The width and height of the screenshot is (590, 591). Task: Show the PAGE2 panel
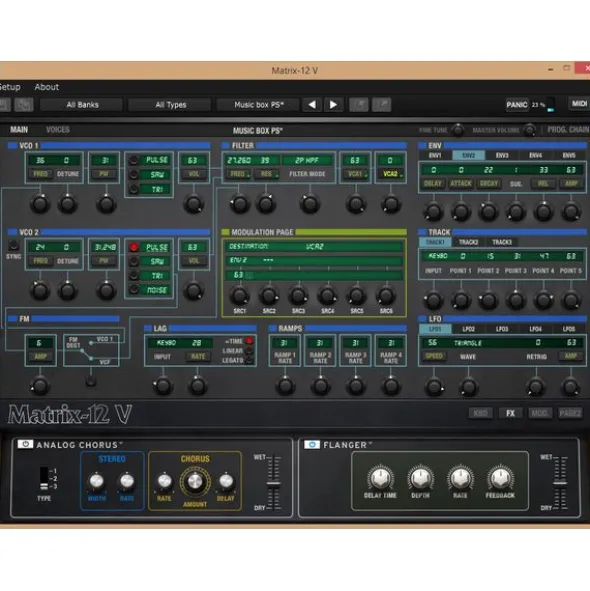click(x=570, y=413)
